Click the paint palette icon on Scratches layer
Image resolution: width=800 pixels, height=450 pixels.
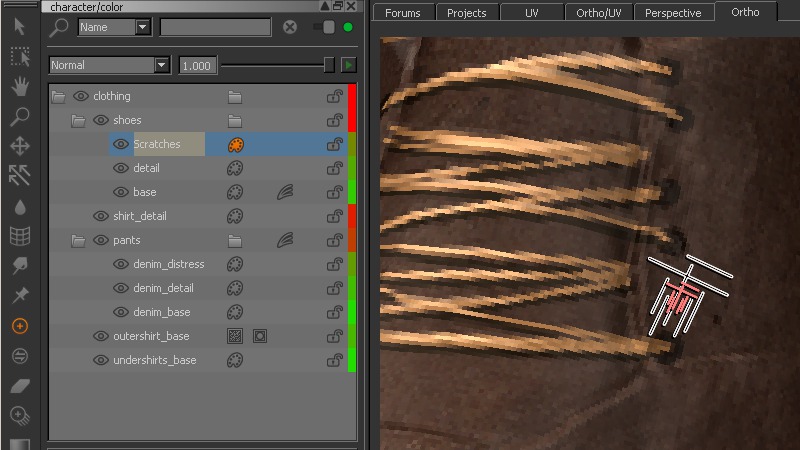(235, 144)
